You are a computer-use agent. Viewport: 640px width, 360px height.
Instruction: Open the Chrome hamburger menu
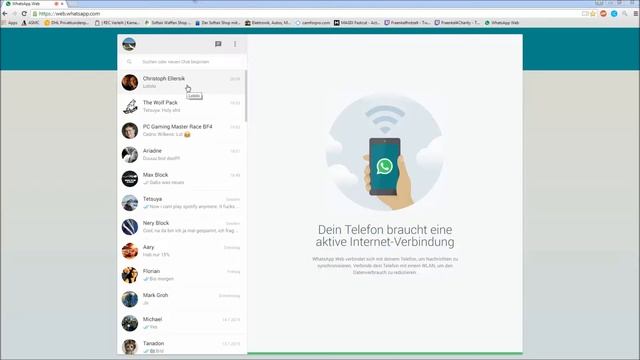tap(636, 13)
